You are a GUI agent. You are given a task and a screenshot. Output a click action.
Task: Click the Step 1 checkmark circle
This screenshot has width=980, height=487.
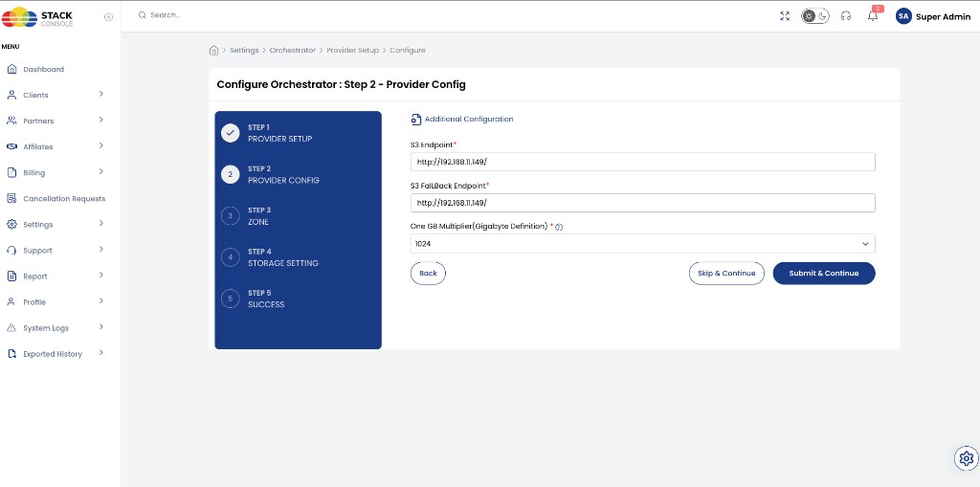pos(231,133)
